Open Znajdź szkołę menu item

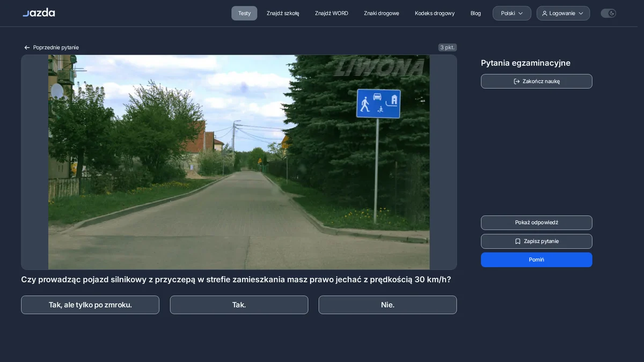(x=283, y=13)
